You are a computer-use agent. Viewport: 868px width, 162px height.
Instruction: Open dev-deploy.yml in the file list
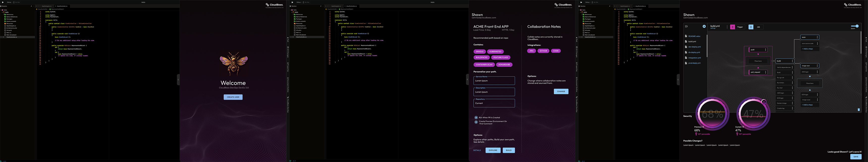pos(694,47)
